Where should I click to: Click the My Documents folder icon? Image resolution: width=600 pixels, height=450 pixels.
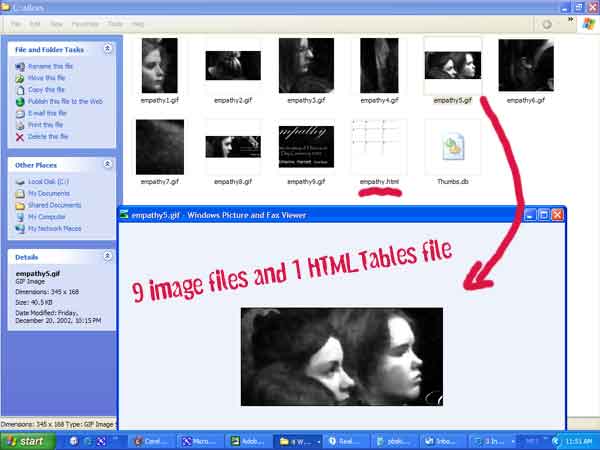20,192
